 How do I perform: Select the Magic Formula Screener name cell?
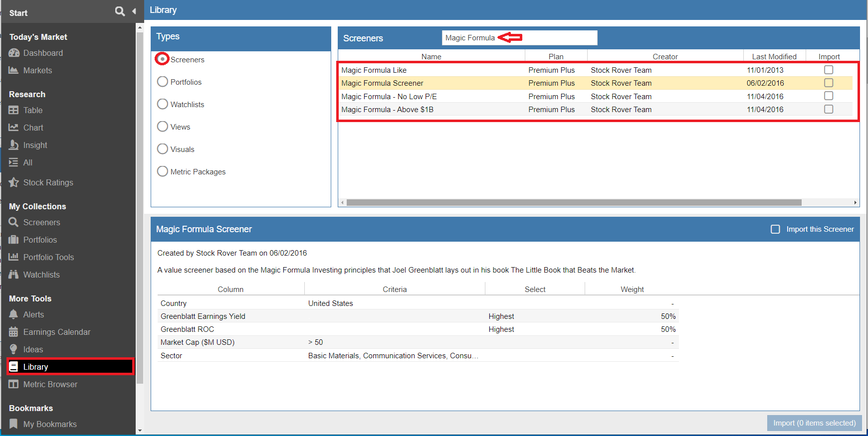382,83
